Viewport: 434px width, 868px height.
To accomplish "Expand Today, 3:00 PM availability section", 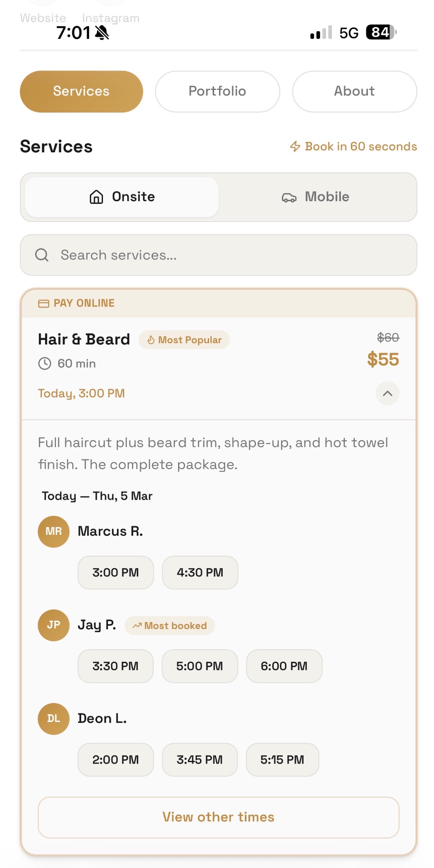I will click(x=81, y=393).
